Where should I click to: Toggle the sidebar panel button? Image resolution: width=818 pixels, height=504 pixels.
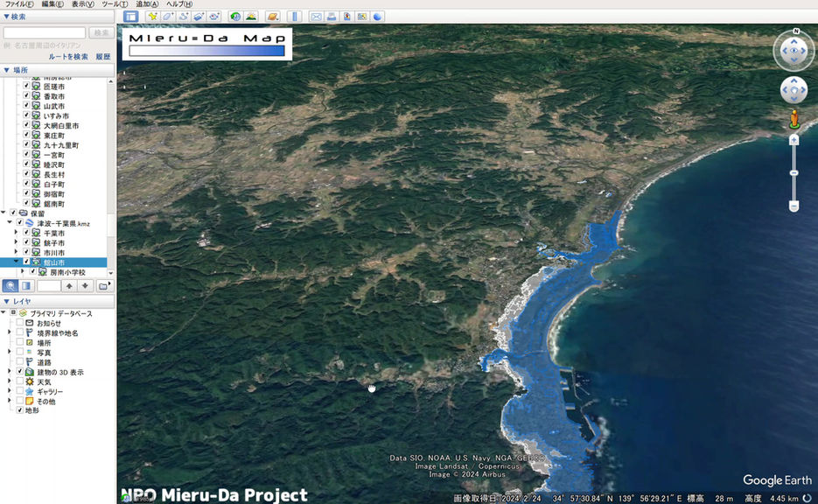click(x=130, y=17)
